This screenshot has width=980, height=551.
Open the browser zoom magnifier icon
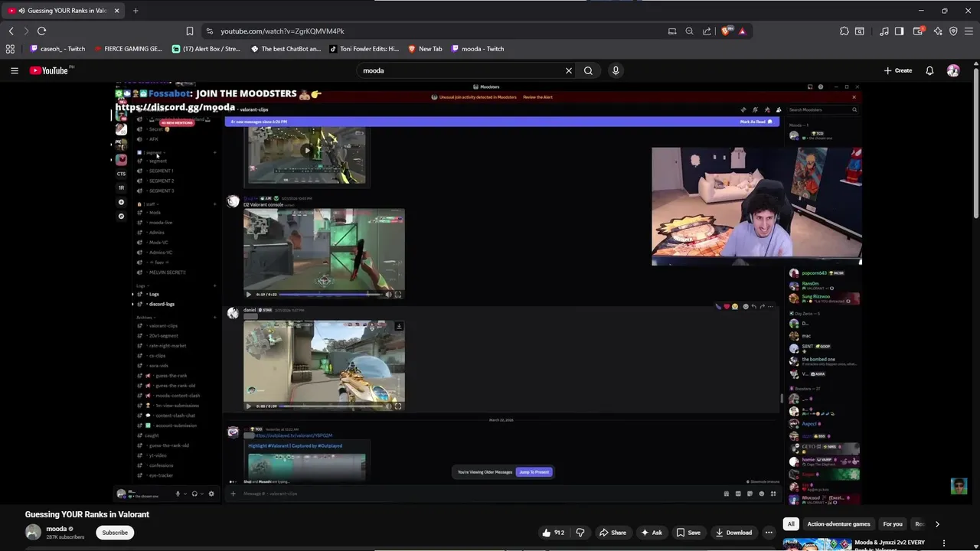pos(689,31)
